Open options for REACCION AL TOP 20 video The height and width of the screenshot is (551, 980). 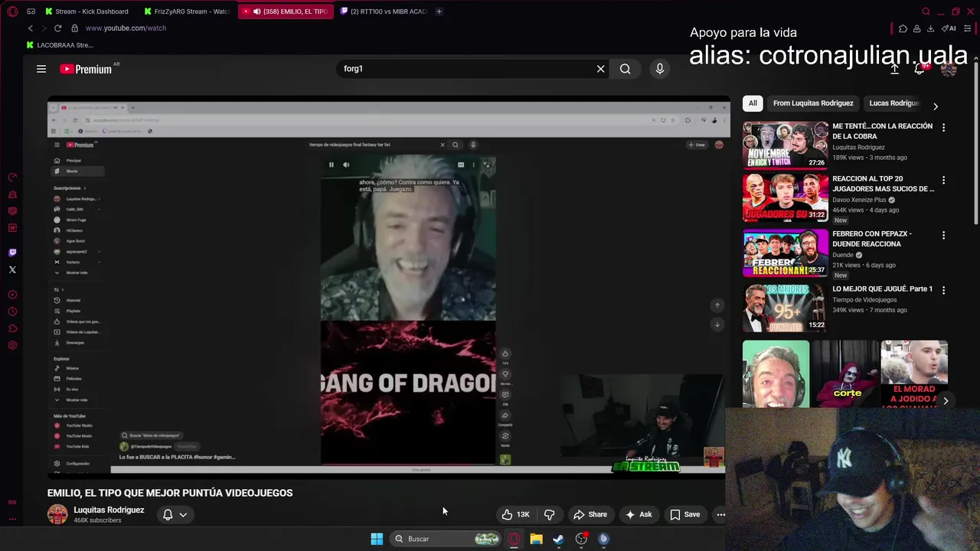coord(943,181)
